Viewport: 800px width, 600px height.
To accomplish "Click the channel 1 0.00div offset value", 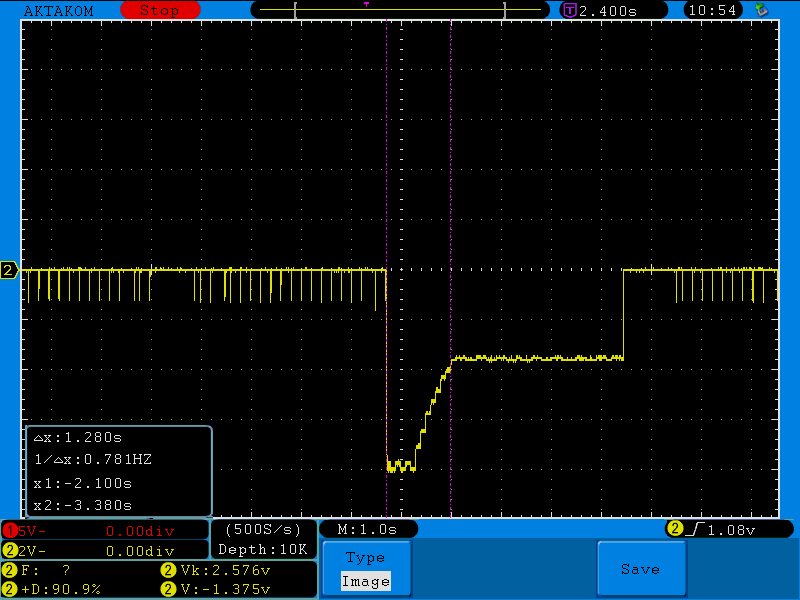I will (140, 531).
